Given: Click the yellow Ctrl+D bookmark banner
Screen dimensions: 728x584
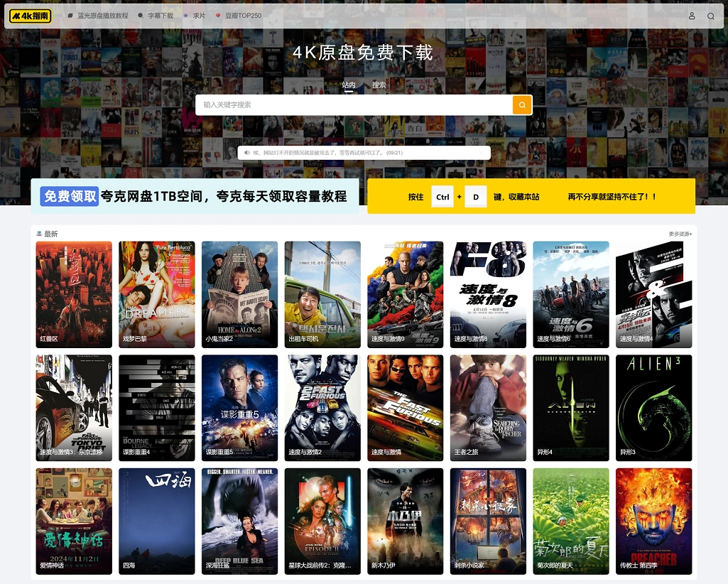Looking at the screenshot, I should [x=531, y=196].
